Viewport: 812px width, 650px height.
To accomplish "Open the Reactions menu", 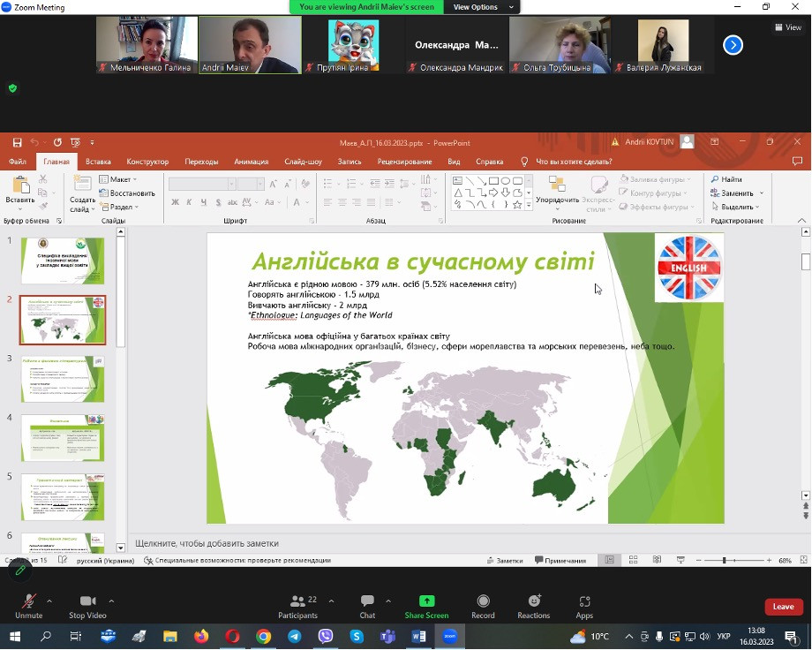I will pos(533,602).
